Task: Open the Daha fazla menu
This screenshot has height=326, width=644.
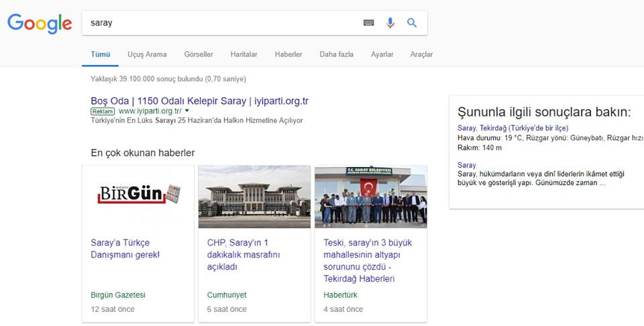Action: tap(336, 54)
